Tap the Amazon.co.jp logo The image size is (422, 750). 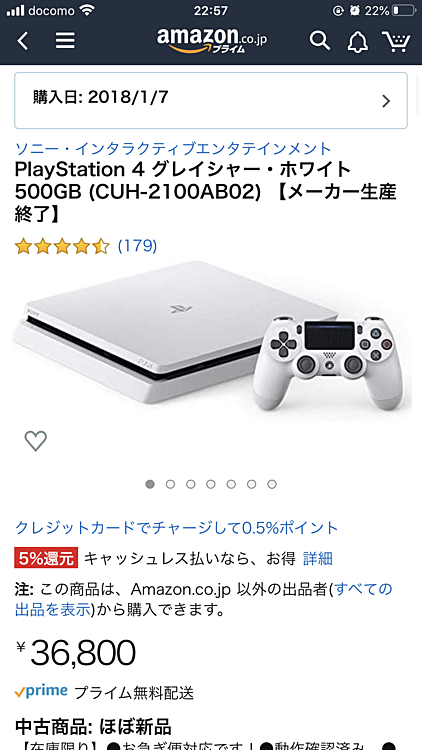click(211, 40)
